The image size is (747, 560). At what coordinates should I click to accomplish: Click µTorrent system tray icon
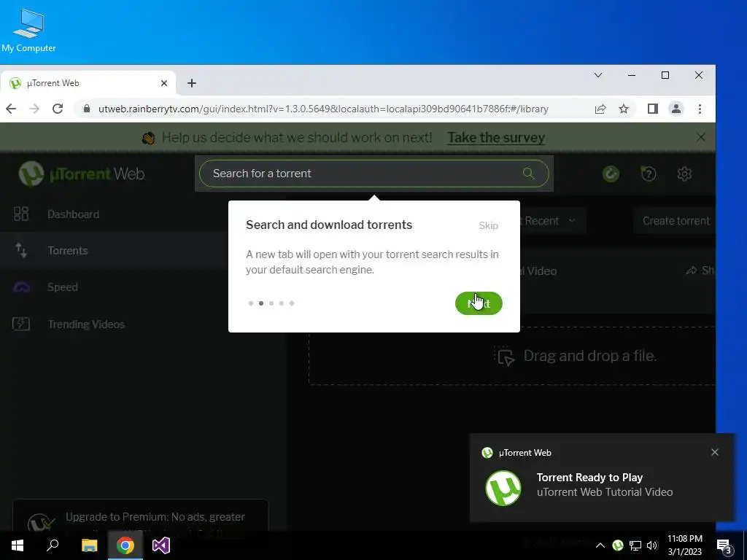(618, 545)
